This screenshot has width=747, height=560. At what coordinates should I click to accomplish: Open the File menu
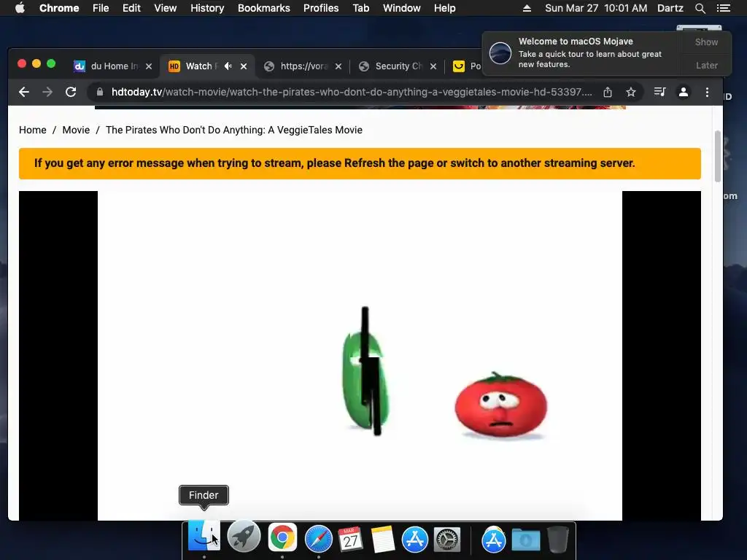click(x=101, y=8)
